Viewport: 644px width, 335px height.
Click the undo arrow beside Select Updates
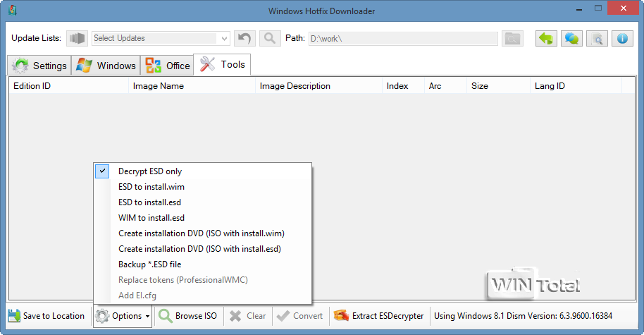tap(244, 38)
